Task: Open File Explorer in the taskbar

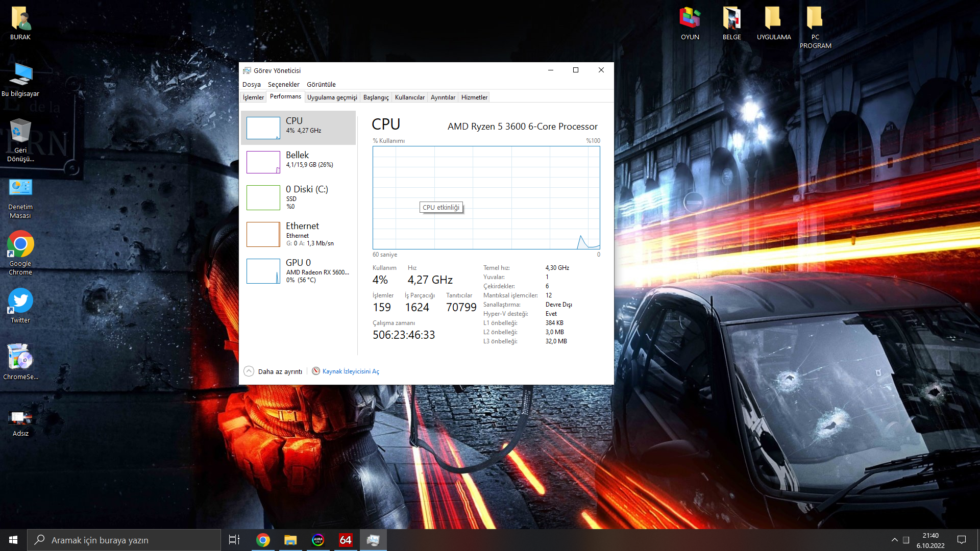Action: (x=290, y=540)
